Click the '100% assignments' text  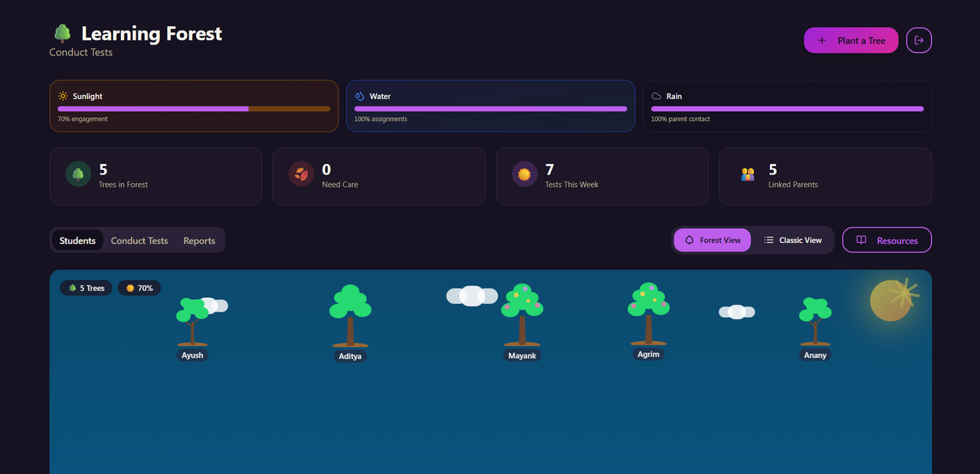coord(381,119)
